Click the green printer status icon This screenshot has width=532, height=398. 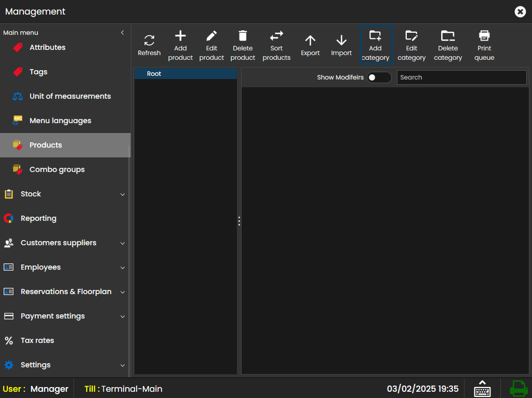(x=518, y=389)
